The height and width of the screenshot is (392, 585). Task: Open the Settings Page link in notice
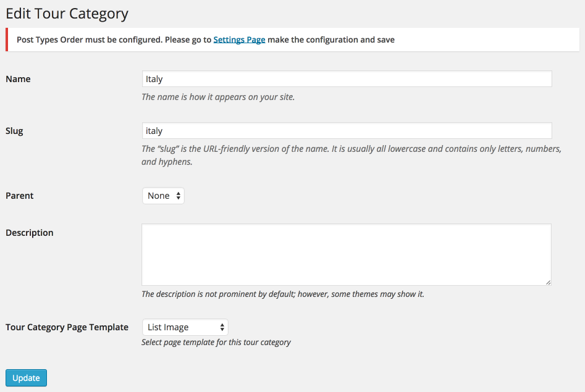(x=239, y=40)
